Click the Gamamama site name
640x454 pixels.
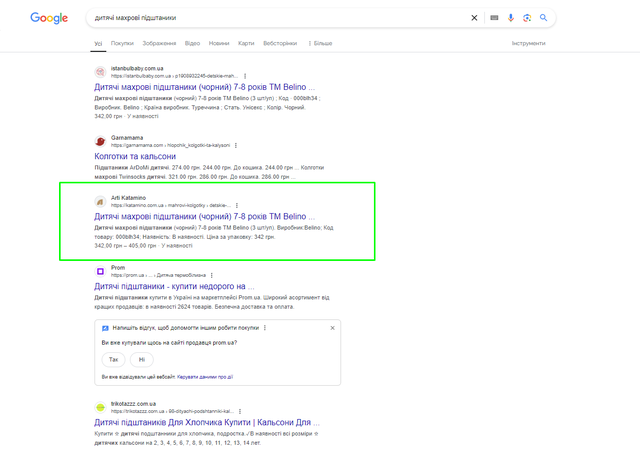pyautogui.click(x=127, y=138)
